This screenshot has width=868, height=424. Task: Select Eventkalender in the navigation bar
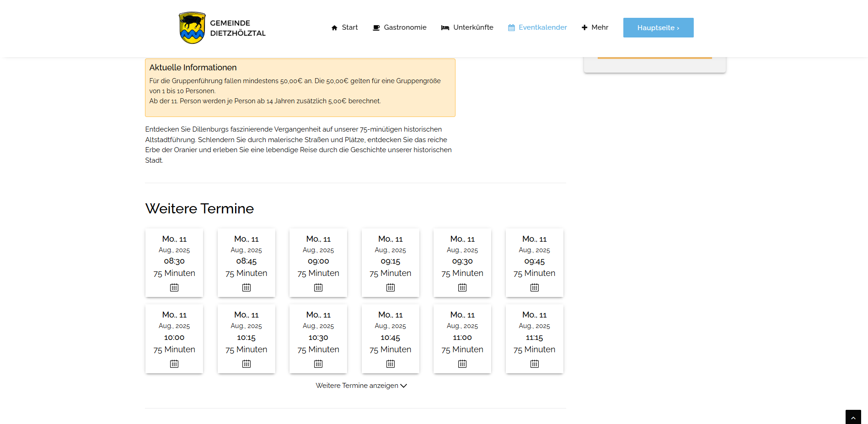[537, 27]
